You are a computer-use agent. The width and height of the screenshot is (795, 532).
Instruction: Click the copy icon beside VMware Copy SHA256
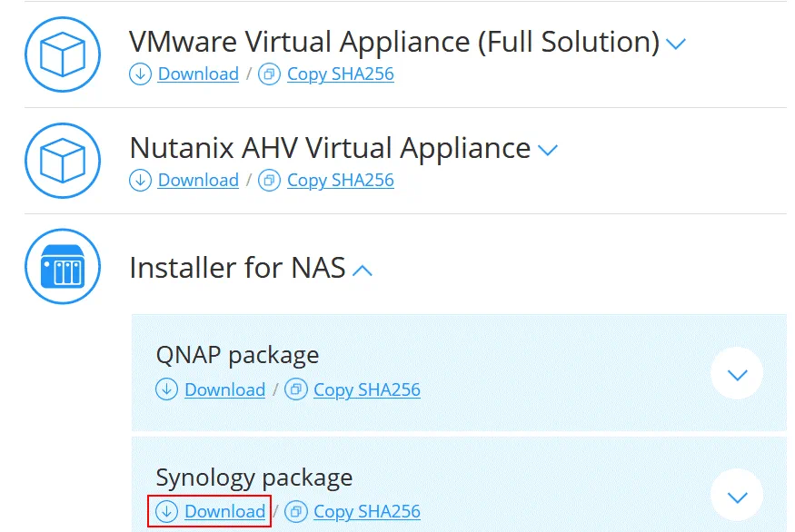pyautogui.click(x=269, y=74)
